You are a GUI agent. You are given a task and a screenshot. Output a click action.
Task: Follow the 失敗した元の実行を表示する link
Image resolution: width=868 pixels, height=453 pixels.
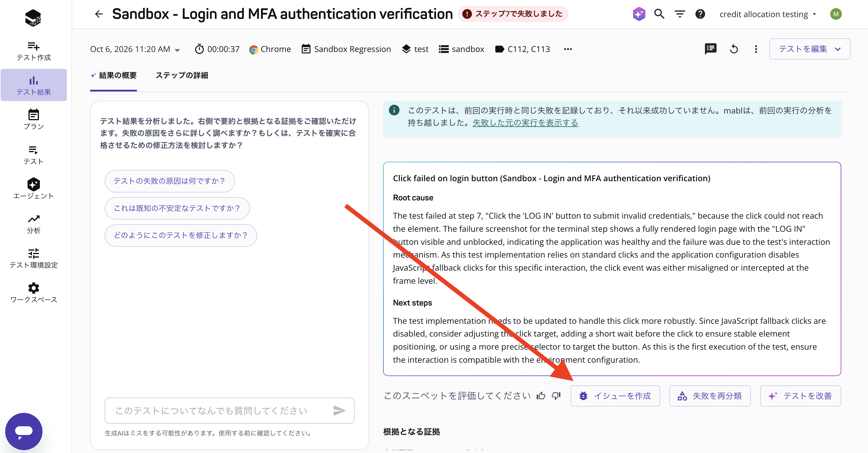click(525, 123)
